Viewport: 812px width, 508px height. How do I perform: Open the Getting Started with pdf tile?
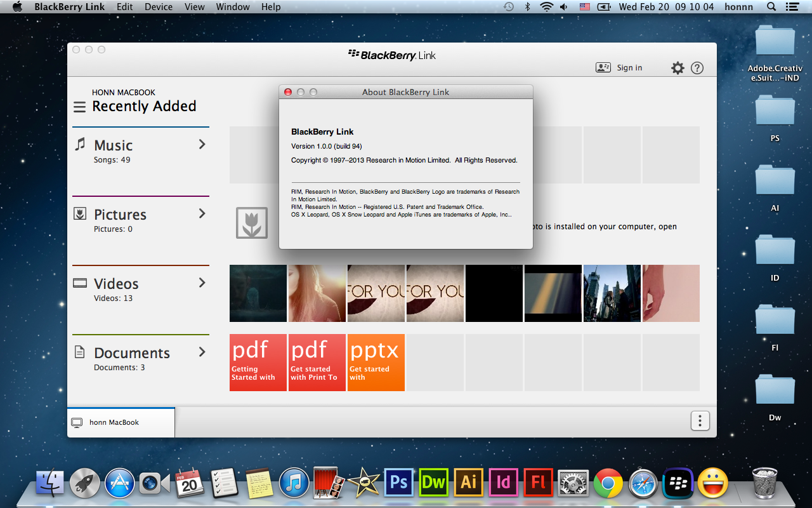point(258,363)
